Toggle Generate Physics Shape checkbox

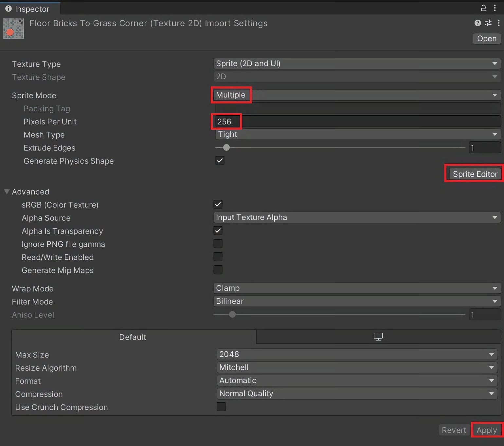[x=220, y=160]
